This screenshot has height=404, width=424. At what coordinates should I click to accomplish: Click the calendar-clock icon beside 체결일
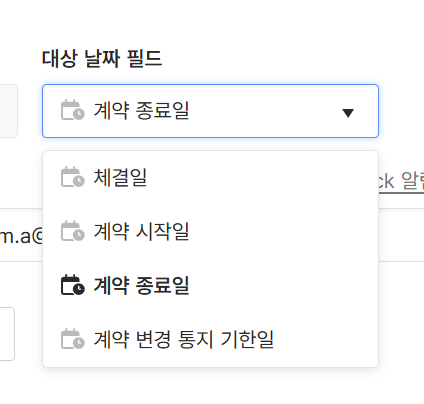pos(73,177)
